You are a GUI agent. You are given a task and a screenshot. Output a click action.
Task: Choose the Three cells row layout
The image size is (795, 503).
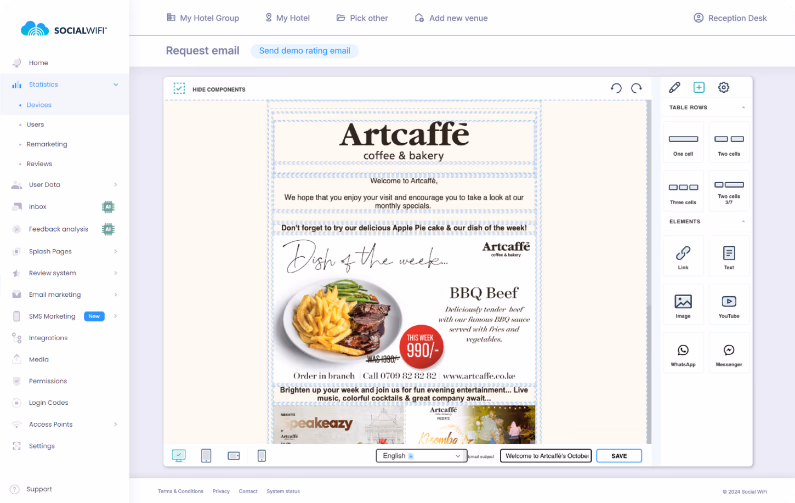(x=683, y=191)
